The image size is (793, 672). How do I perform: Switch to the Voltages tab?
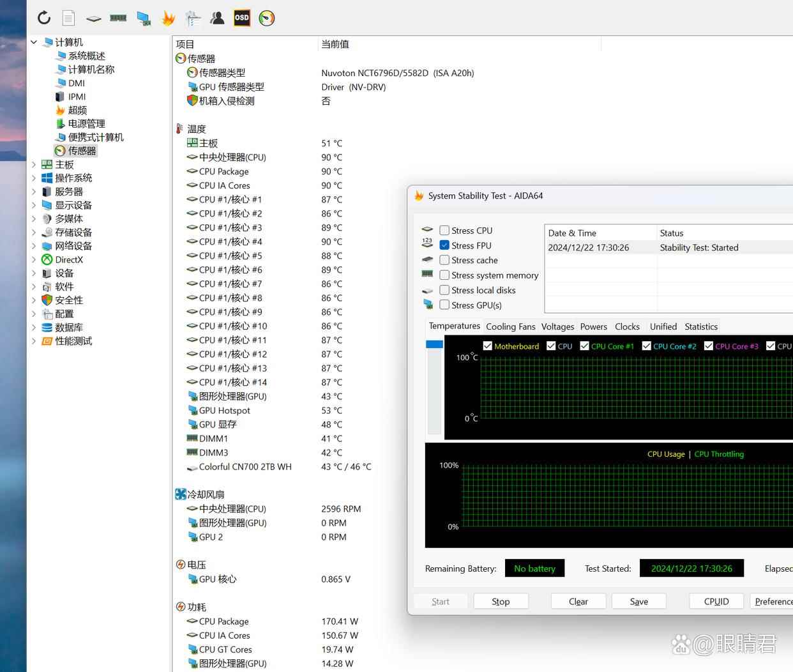(x=558, y=326)
